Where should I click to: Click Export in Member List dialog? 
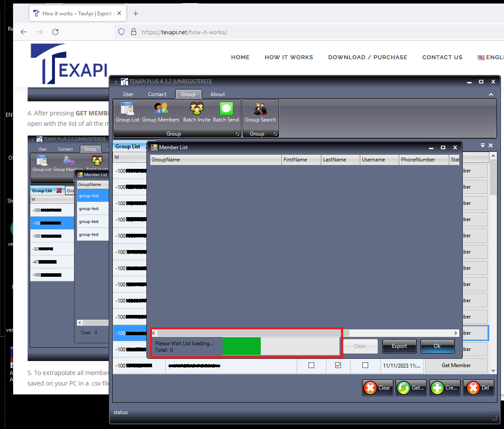pyautogui.click(x=399, y=346)
